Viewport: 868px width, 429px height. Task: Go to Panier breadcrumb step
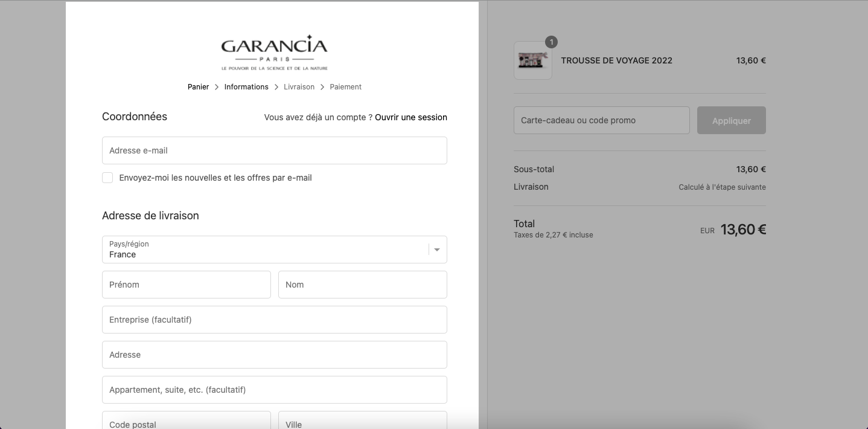click(x=198, y=87)
